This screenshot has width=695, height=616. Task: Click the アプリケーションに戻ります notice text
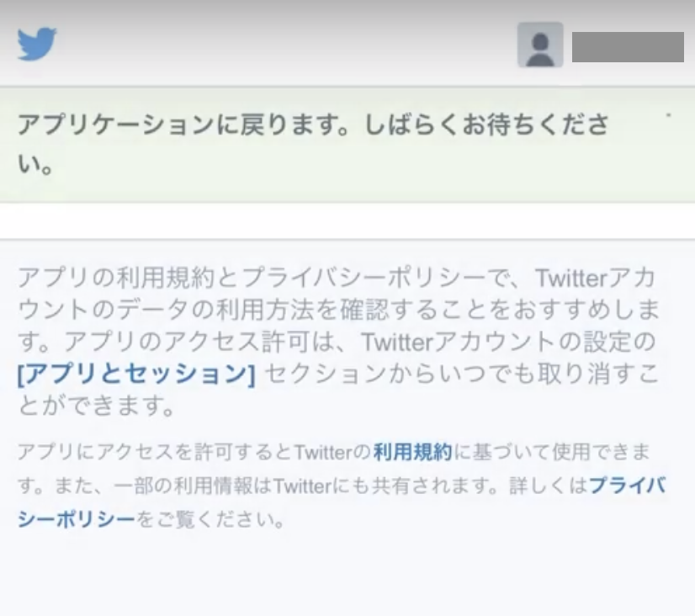[x=312, y=144]
